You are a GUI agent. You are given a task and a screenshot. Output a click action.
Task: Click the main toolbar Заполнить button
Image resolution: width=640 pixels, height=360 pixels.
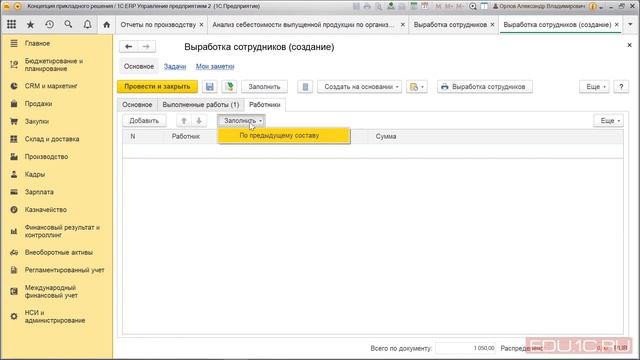(264, 87)
